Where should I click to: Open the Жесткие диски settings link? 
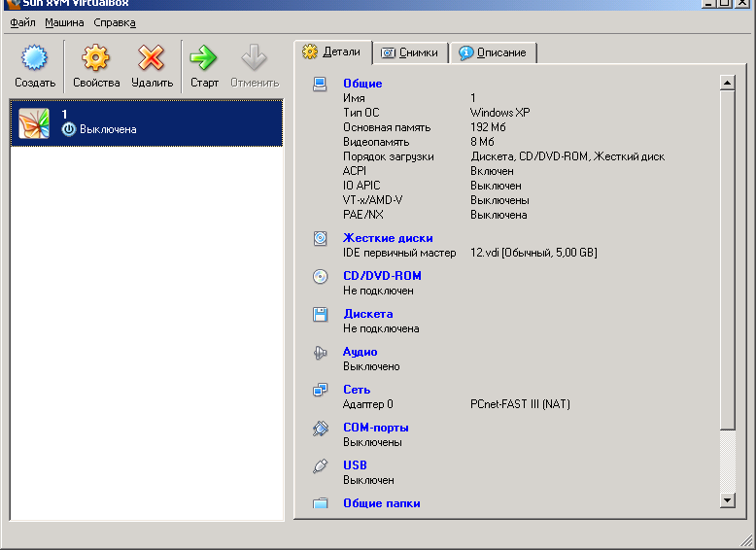[x=388, y=238]
